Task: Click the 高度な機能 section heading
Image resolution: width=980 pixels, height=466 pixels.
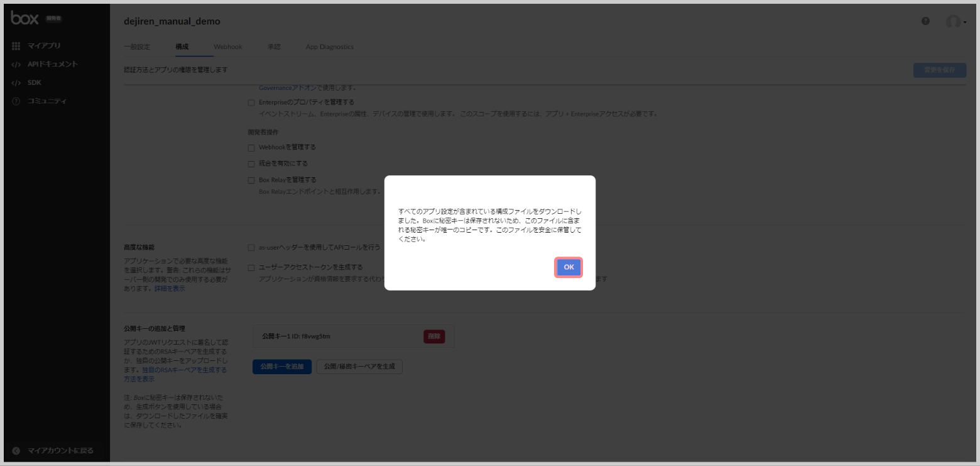Action: click(x=139, y=248)
